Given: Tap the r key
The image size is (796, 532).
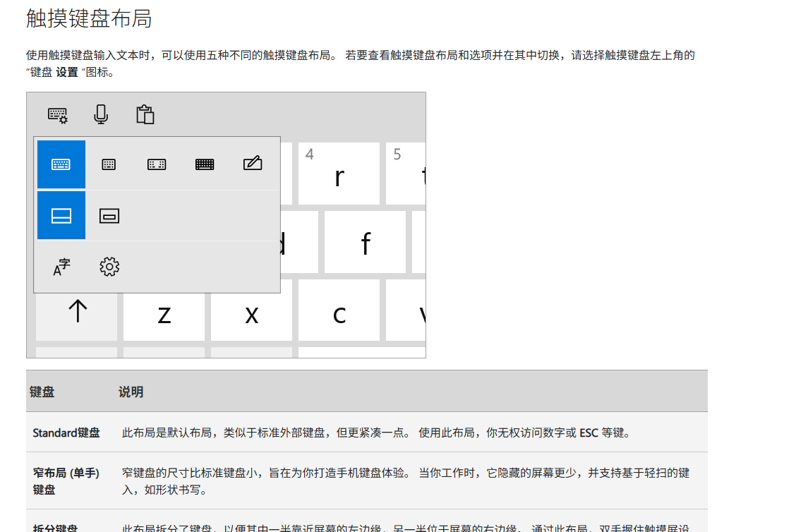Looking at the screenshot, I should [x=339, y=174].
